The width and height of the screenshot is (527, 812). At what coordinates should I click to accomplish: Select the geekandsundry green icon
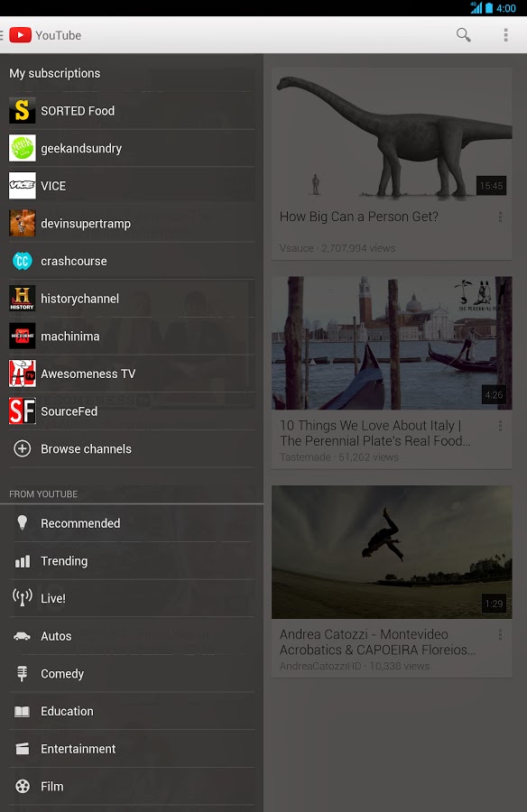tap(23, 148)
